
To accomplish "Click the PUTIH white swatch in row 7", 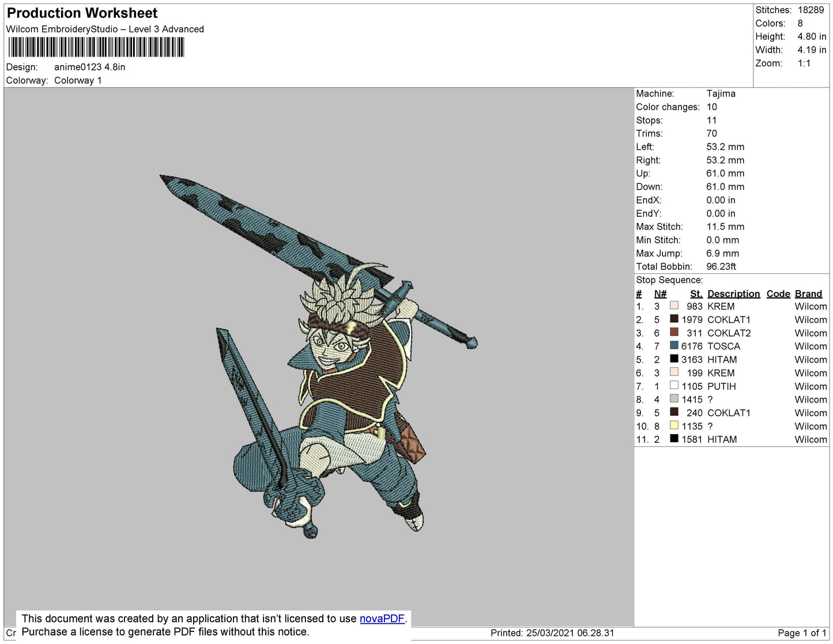I will coord(674,385).
